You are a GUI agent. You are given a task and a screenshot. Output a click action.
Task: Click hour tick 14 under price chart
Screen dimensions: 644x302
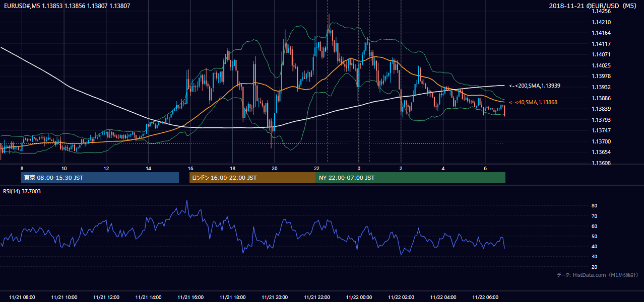pyautogui.click(x=148, y=168)
